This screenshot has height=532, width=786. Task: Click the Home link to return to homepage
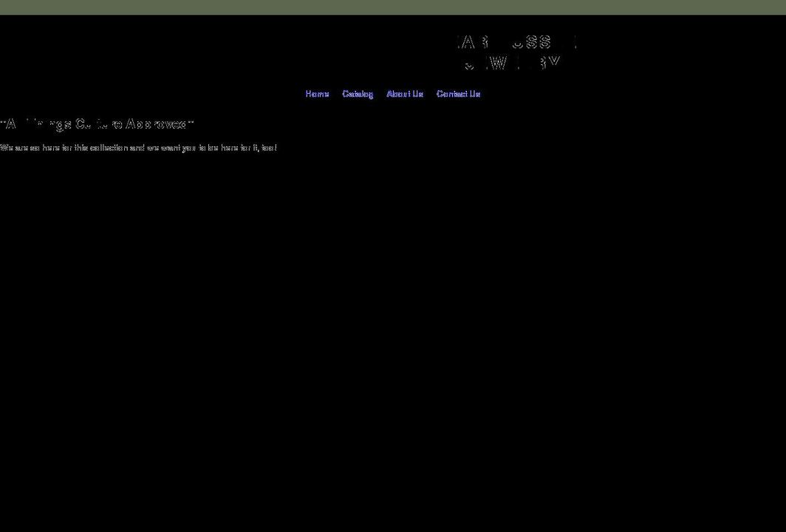317,94
